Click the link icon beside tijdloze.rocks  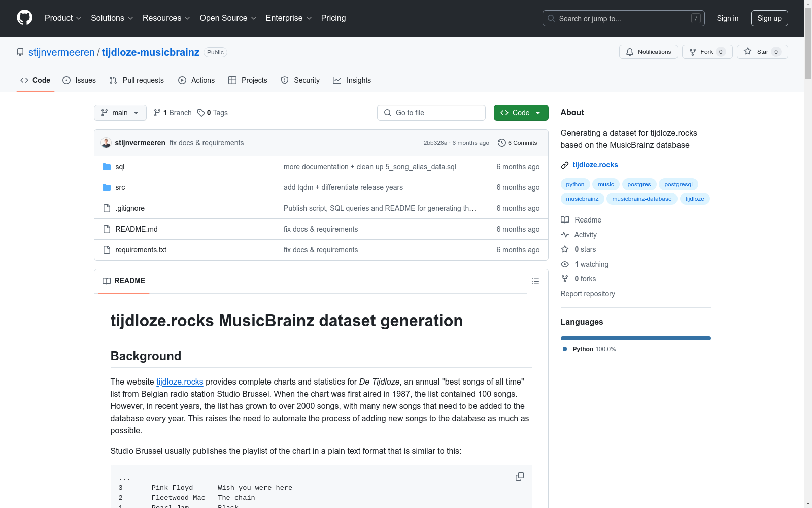pos(565,165)
